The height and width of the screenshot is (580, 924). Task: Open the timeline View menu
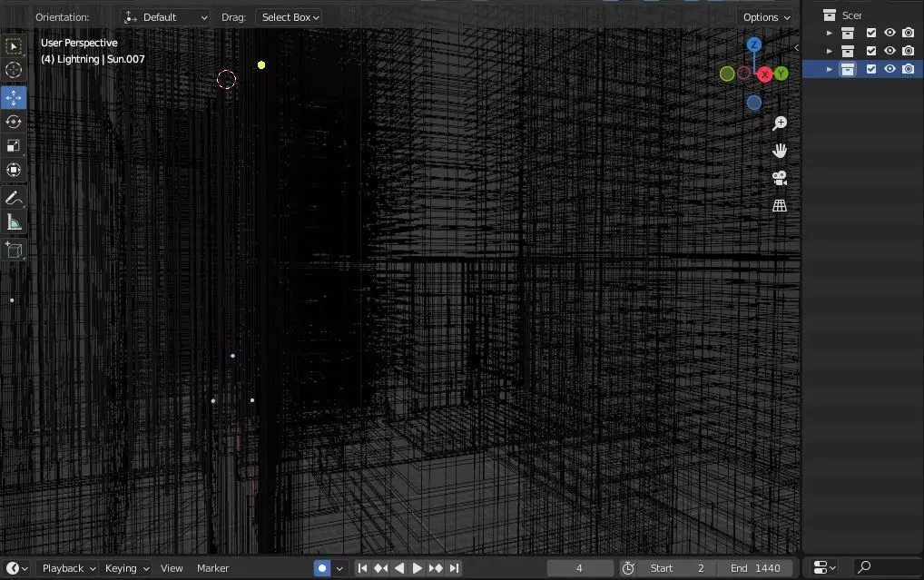point(172,568)
